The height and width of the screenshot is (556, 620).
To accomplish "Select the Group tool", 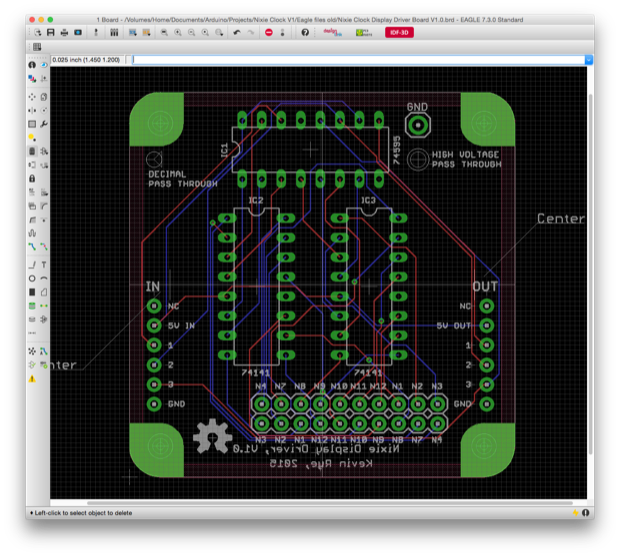I will point(32,124).
